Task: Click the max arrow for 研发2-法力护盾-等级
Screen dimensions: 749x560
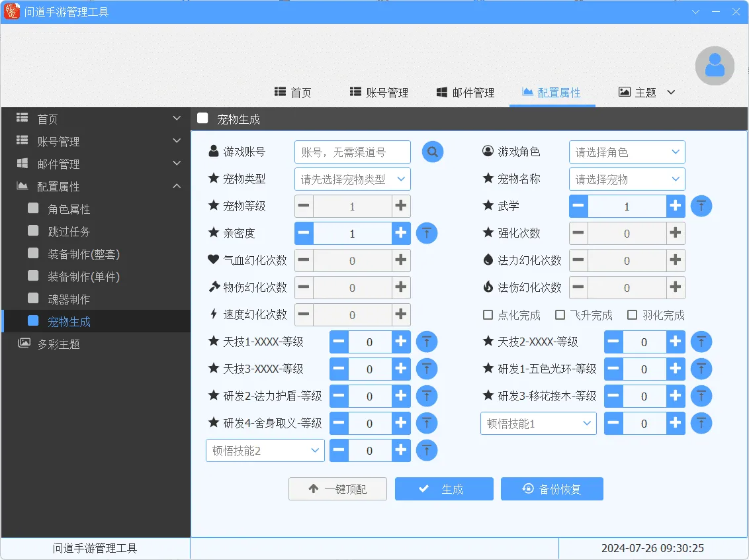Action: tap(427, 396)
